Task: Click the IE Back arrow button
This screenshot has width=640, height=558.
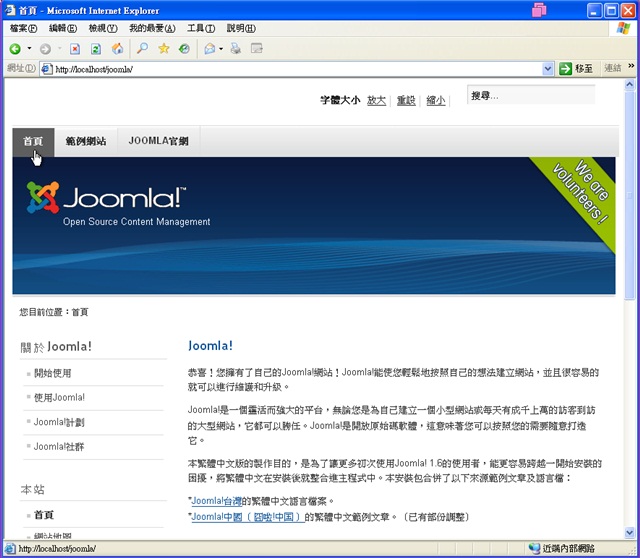Action: (x=15, y=49)
